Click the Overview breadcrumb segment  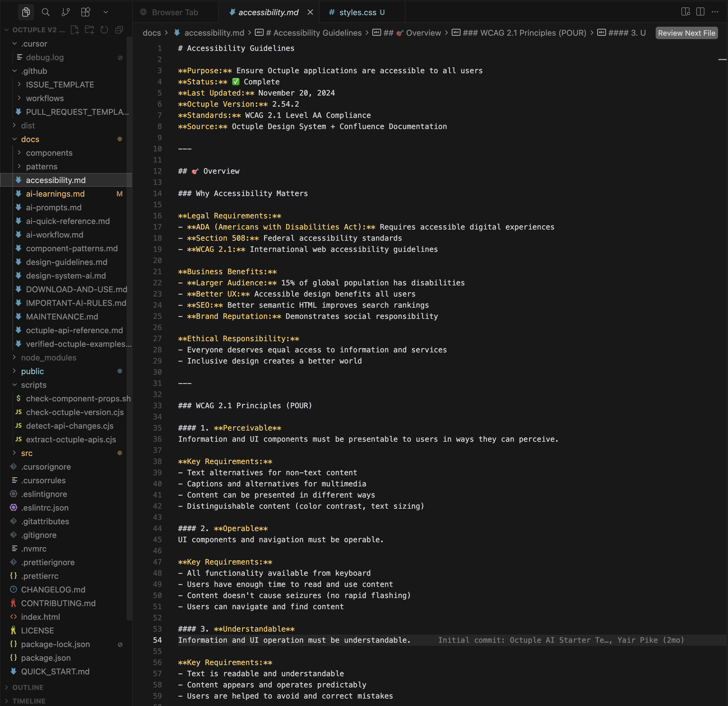click(x=423, y=33)
